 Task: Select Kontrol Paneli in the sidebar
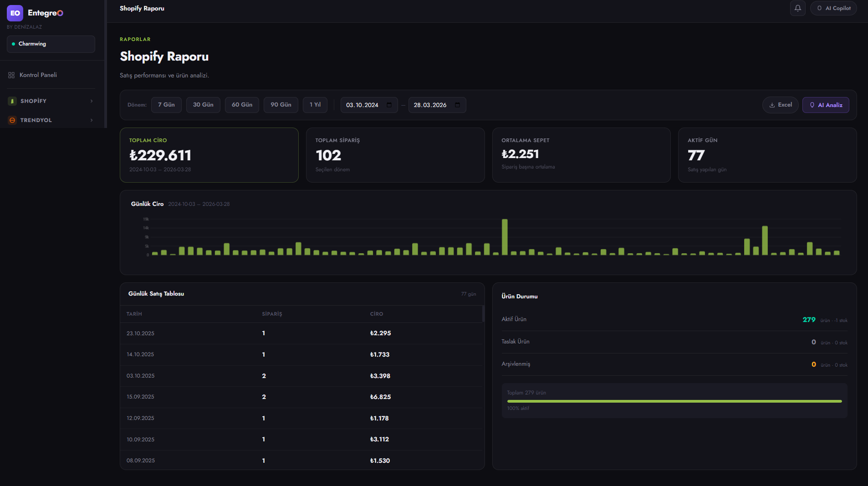click(38, 75)
